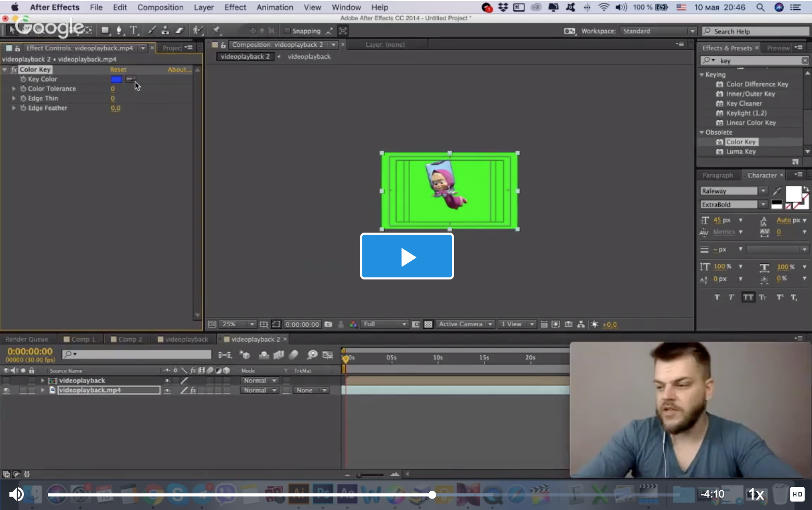Click the large video play button
812x510 pixels.
click(407, 256)
